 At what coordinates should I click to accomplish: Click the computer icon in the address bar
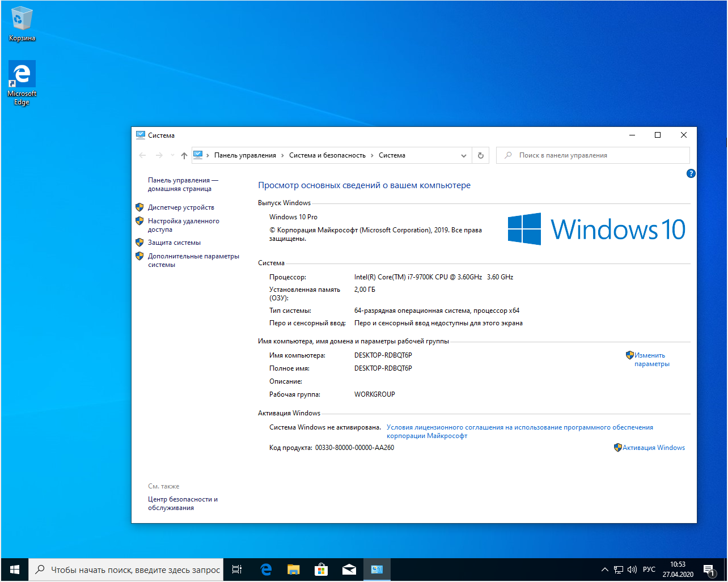[x=198, y=155]
